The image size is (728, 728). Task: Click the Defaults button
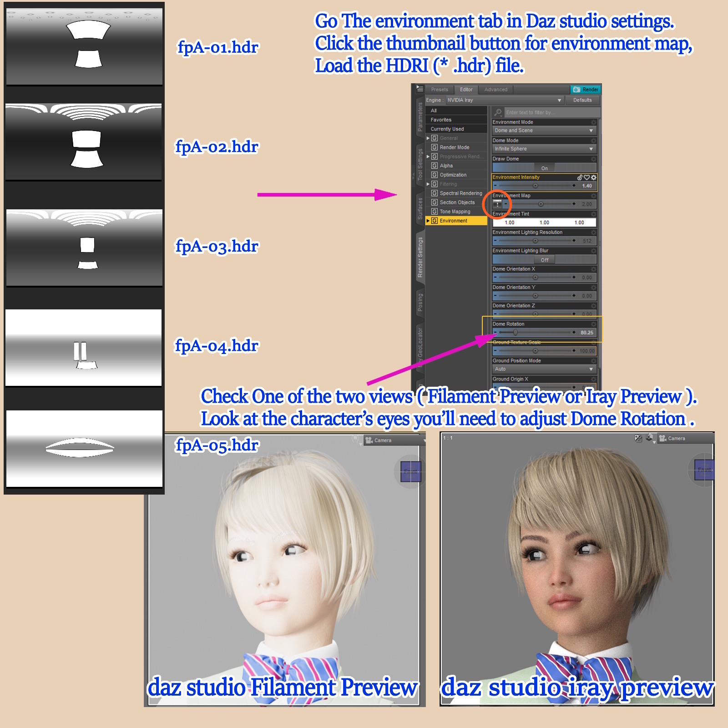(582, 100)
